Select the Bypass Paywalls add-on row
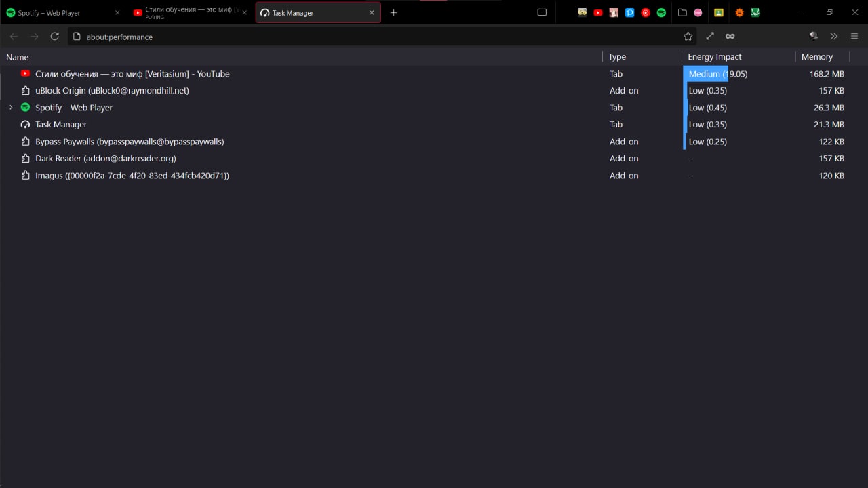The image size is (868, 488). coord(434,142)
